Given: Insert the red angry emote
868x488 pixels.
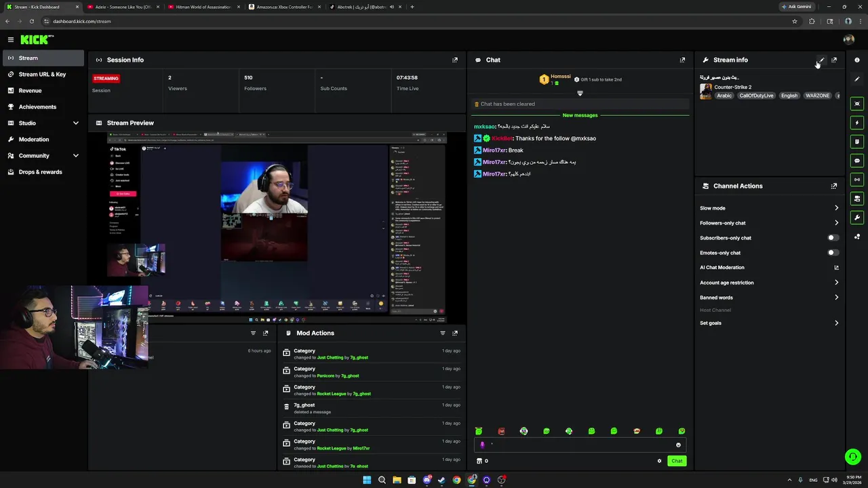Looking at the screenshot, I should pos(501,431).
